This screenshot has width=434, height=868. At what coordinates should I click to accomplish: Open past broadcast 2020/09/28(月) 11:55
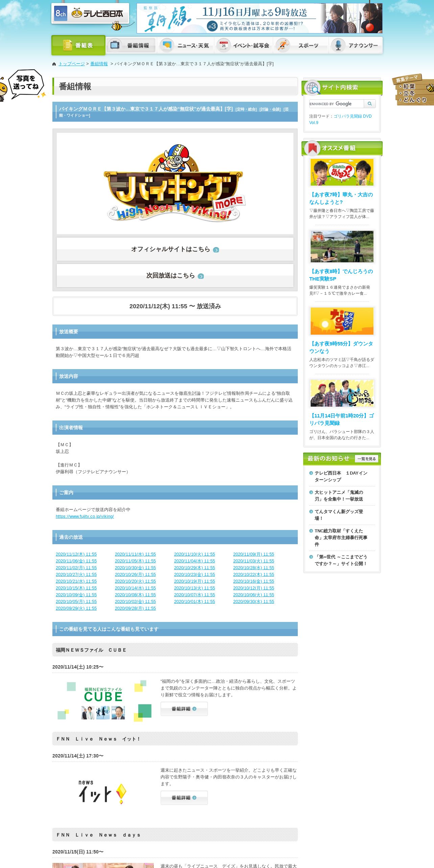coord(135,608)
